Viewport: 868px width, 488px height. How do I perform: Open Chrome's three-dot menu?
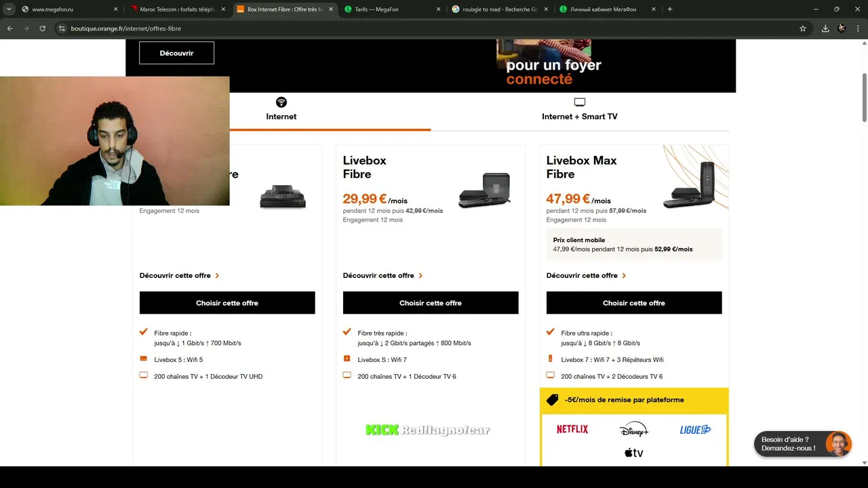(859, 28)
